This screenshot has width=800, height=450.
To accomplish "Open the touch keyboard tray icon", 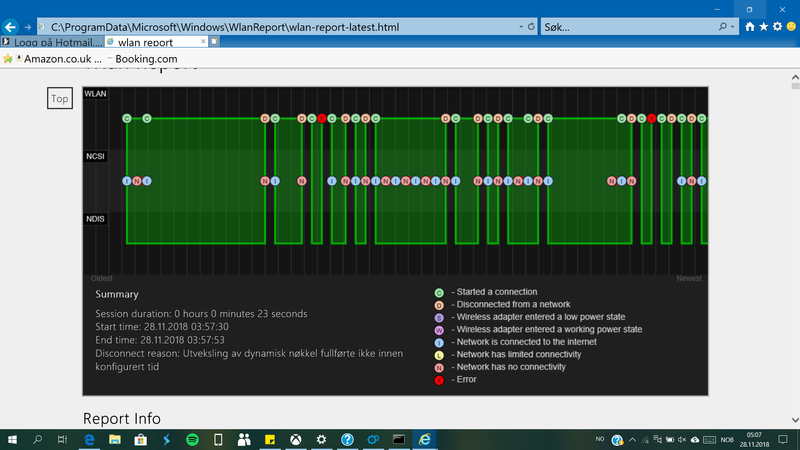I will (709, 439).
